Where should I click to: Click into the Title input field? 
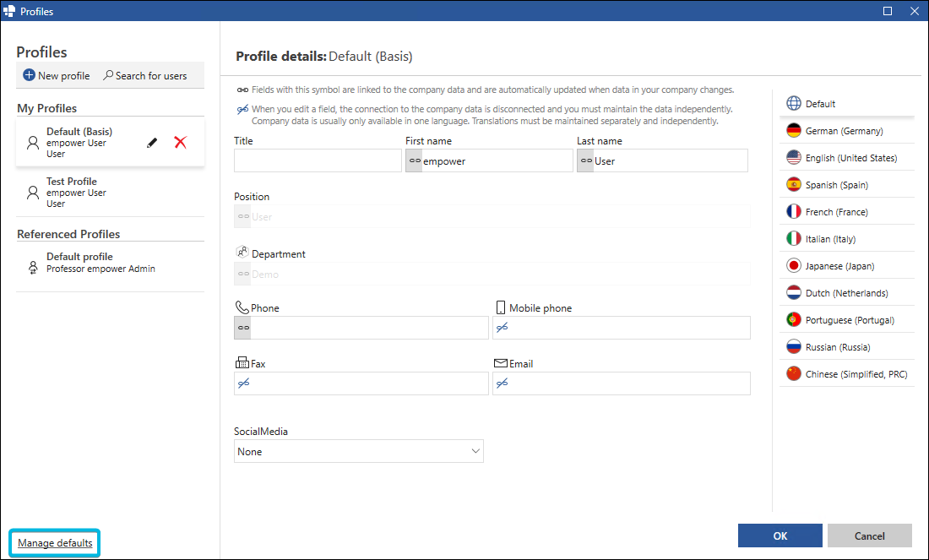point(318,160)
